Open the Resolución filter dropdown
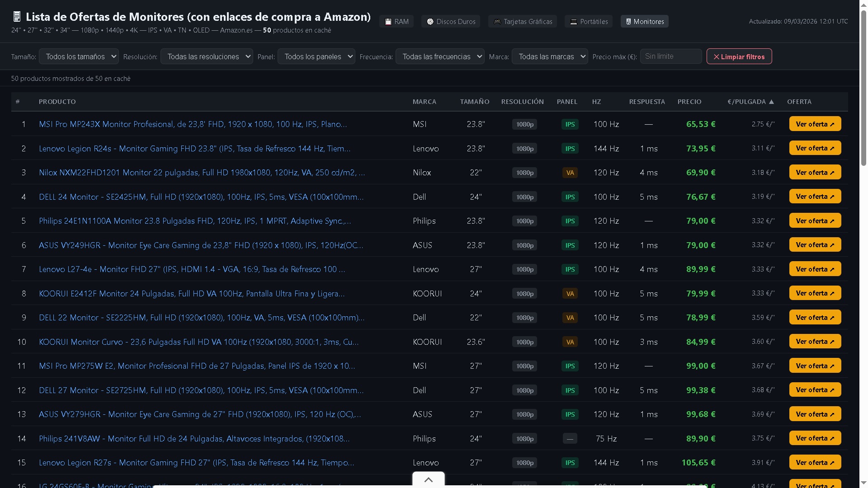868x488 pixels. tap(207, 56)
